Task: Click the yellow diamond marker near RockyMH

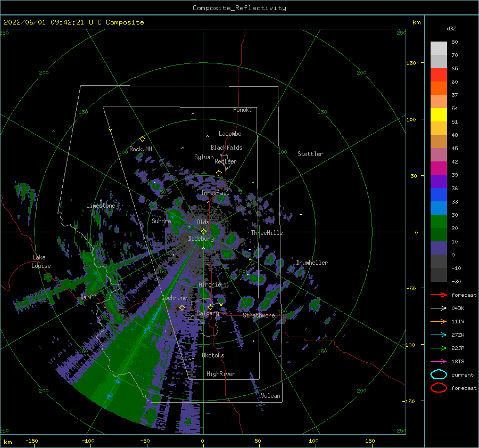Action: 142,139
